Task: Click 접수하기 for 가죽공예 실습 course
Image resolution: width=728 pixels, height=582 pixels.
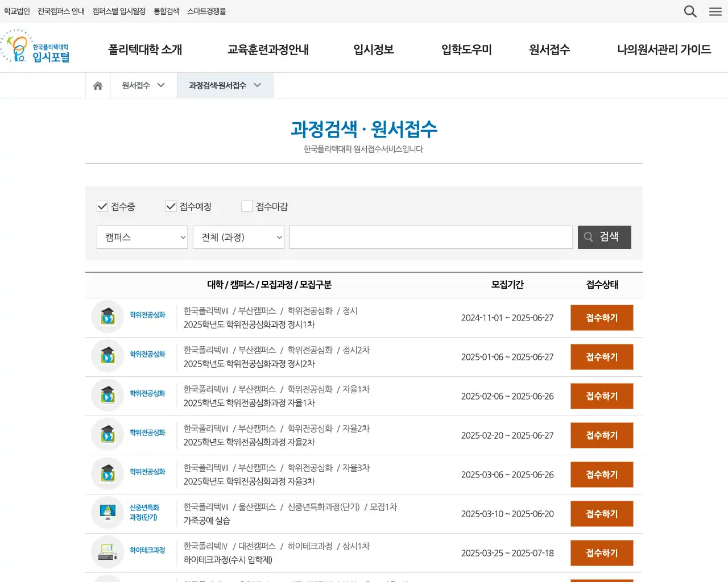Action: 602,514
